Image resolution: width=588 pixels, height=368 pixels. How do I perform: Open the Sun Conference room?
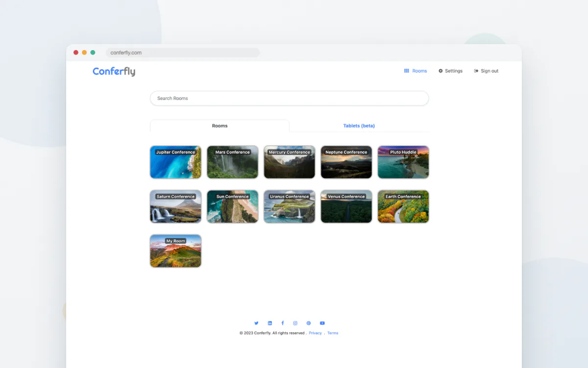(x=232, y=207)
